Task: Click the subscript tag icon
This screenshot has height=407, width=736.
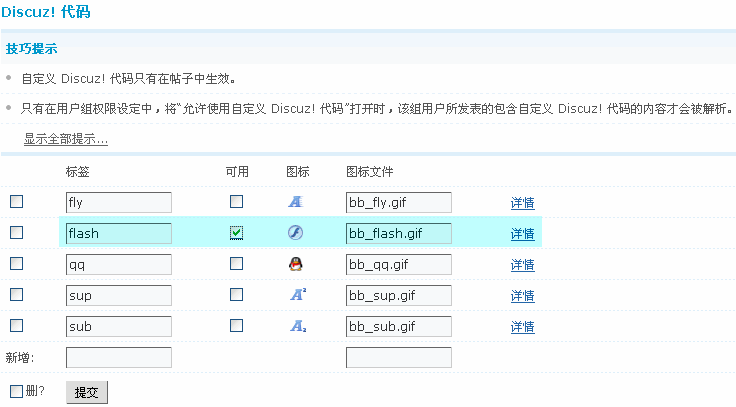Action: click(x=296, y=326)
